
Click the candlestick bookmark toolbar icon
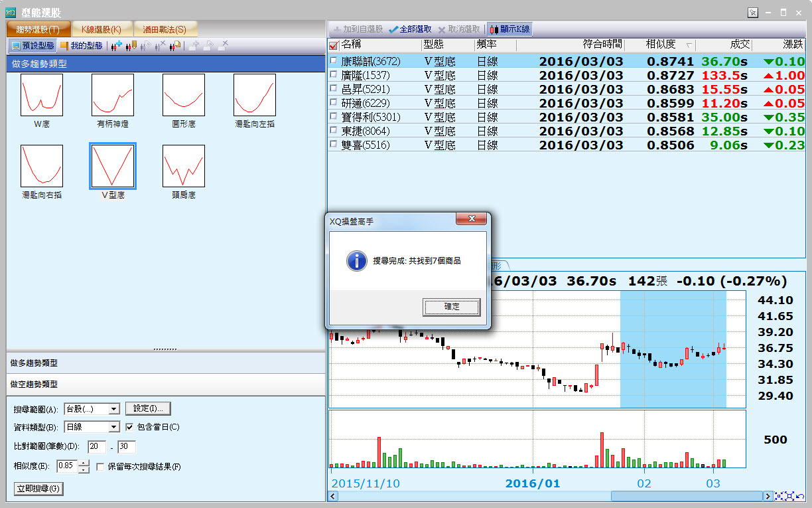coord(131,46)
